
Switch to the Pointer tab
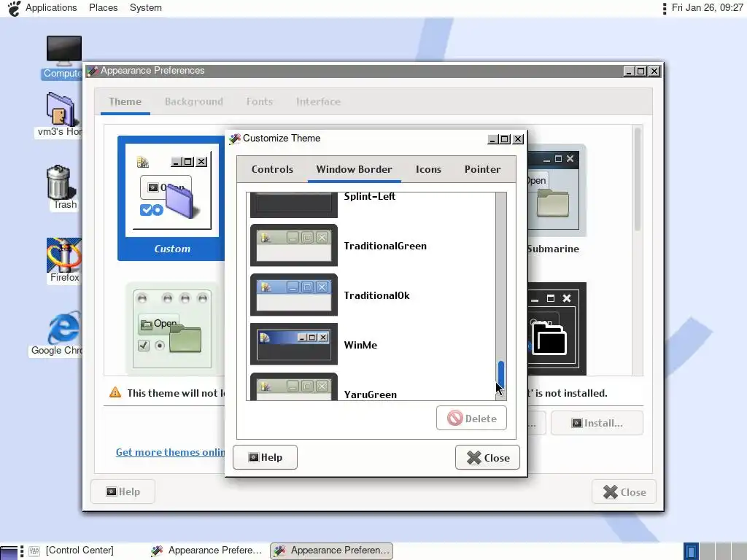point(483,169)
